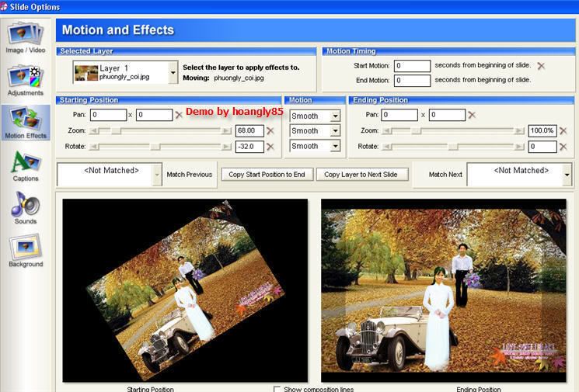Open the Sounds section
The height and width of the screenshot is (392, 579).
tap(26, 208)
